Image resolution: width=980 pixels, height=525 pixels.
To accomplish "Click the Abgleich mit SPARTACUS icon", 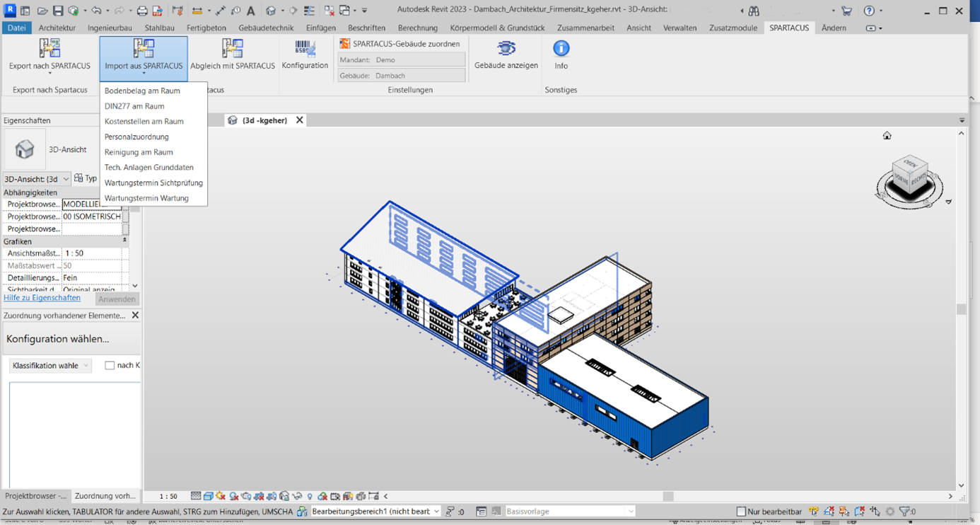I will [233, 48].
